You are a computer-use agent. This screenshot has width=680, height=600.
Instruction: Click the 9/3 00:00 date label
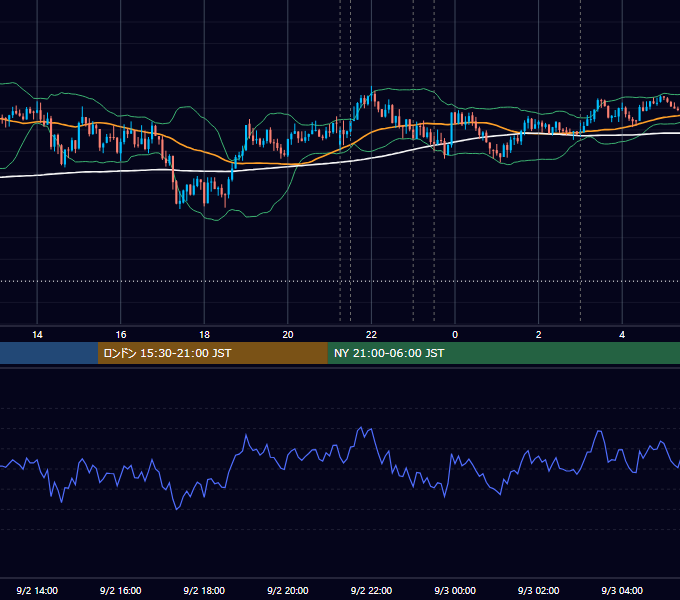[455, 590]
